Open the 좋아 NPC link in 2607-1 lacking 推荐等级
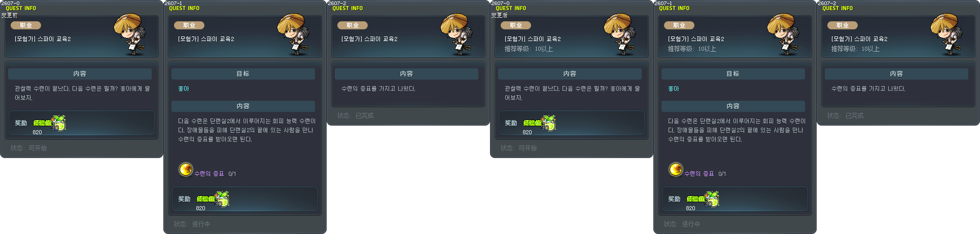This screenshot has width=980, height=234. point(184,89)
